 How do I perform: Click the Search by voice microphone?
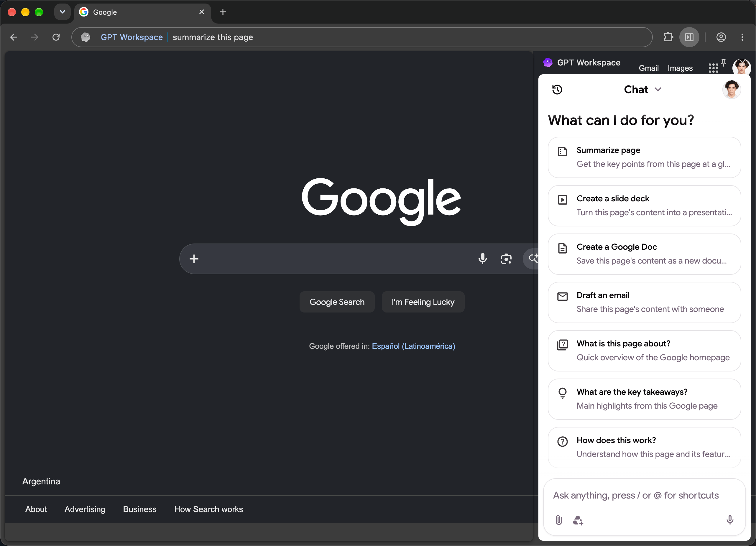tap(482, 259)
